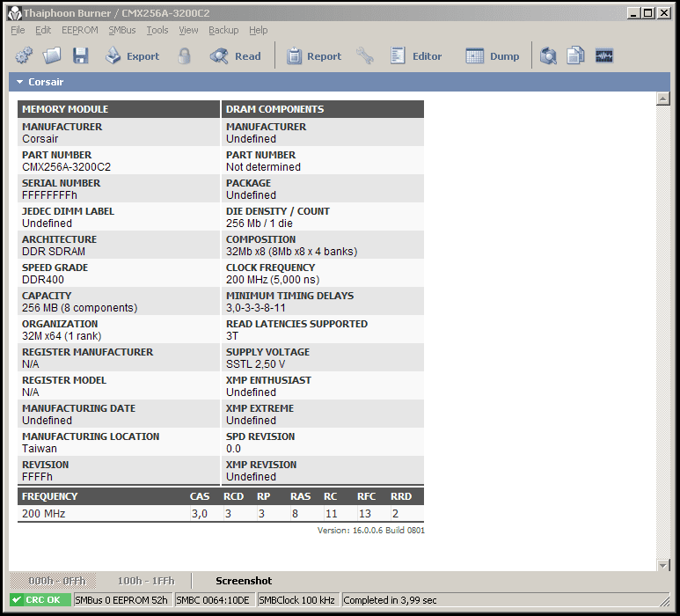680x616 pixels.
Task: Select the part number CMX256A-3200C2 value
Action: coord(66,167)
